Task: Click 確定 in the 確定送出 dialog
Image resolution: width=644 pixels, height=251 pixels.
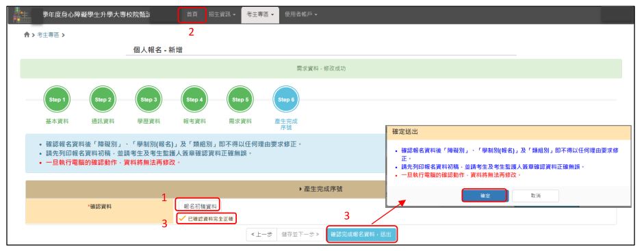Action: 485,196
